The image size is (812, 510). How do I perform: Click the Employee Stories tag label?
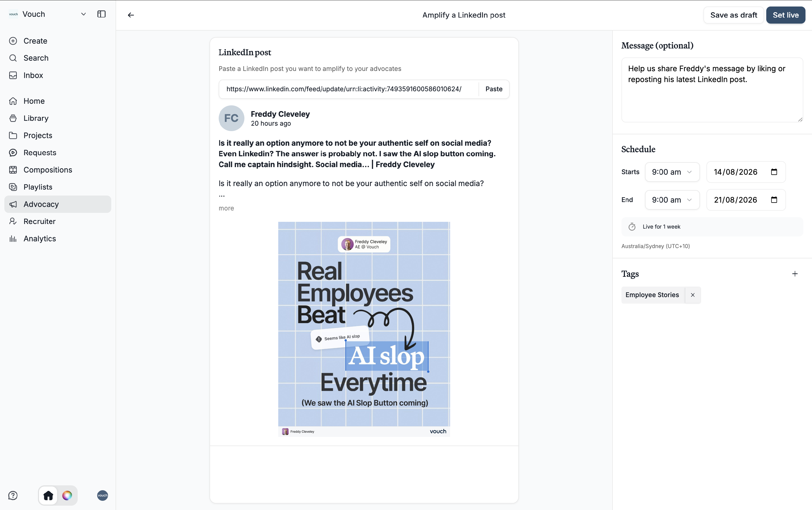[x=652, y=295]
